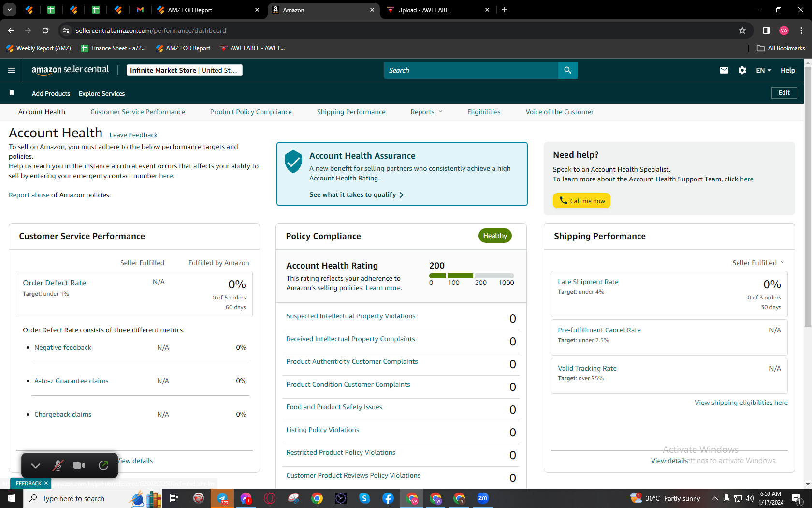Image resolution: width=812 pixels, height=508 pixels.
Task: Open the Customer Service Performance tab
Action: [x=138, y=112]
